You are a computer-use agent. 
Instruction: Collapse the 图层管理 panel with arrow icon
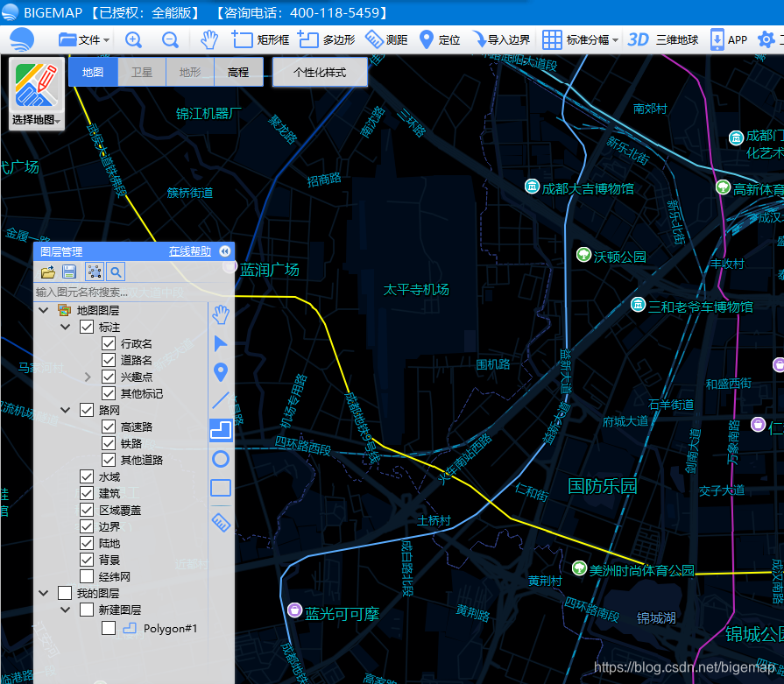pos(225,251)
